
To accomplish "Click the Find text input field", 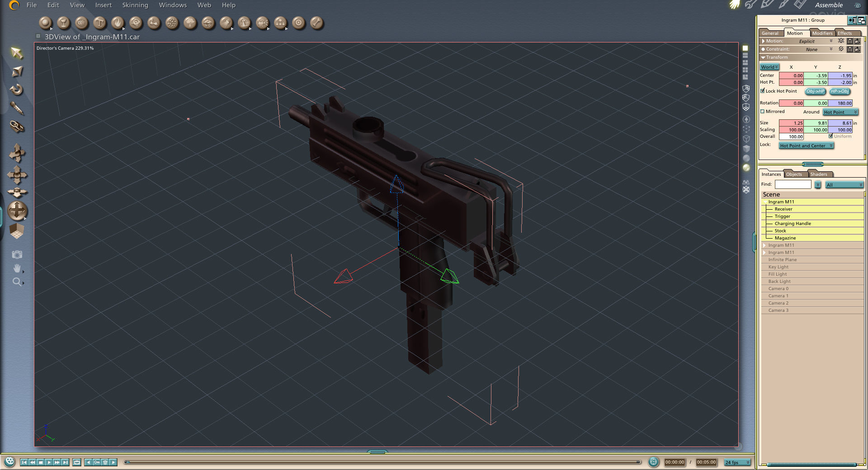I will coord(793,184).
